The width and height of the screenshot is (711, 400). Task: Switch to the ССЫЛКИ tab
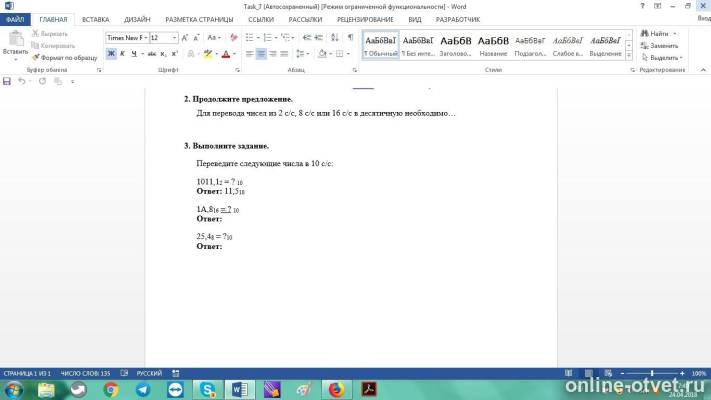(261, 20)
